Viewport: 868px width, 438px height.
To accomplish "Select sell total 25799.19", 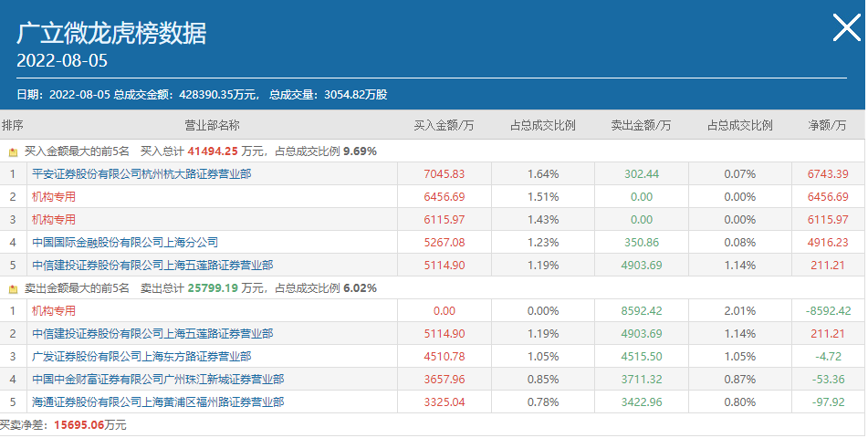I will pos(213,288).
